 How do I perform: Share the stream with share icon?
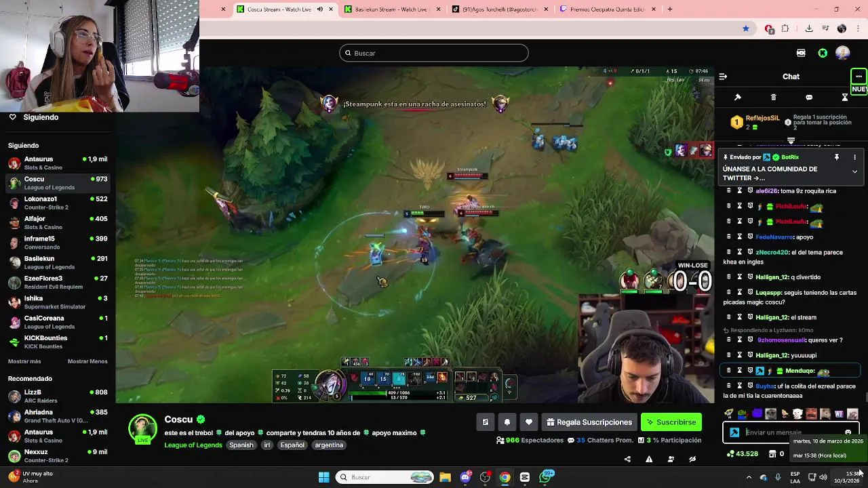tap(627, 459)
